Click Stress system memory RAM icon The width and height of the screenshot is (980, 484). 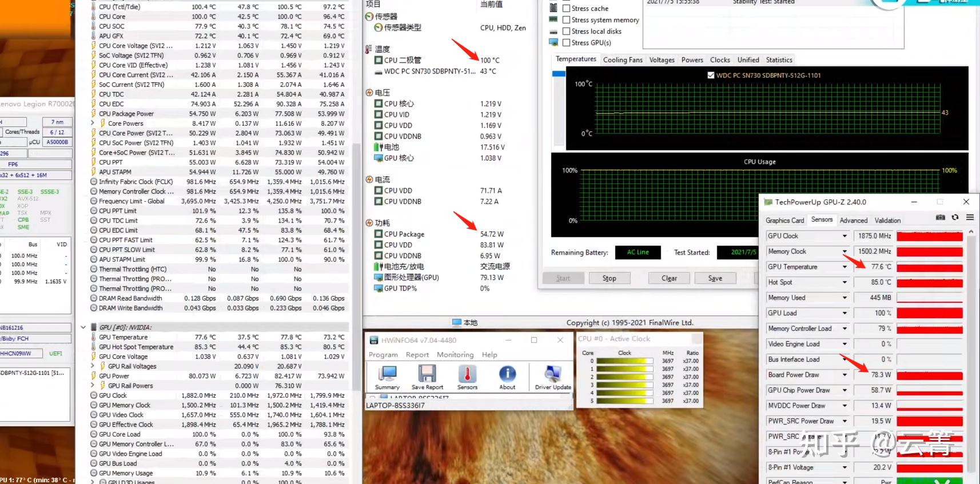tap(553, 19)
